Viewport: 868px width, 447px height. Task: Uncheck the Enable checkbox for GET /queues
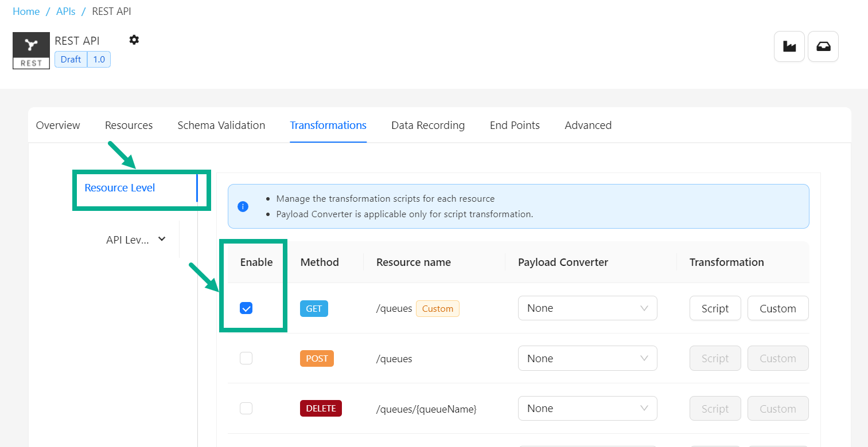coord(246,308)
